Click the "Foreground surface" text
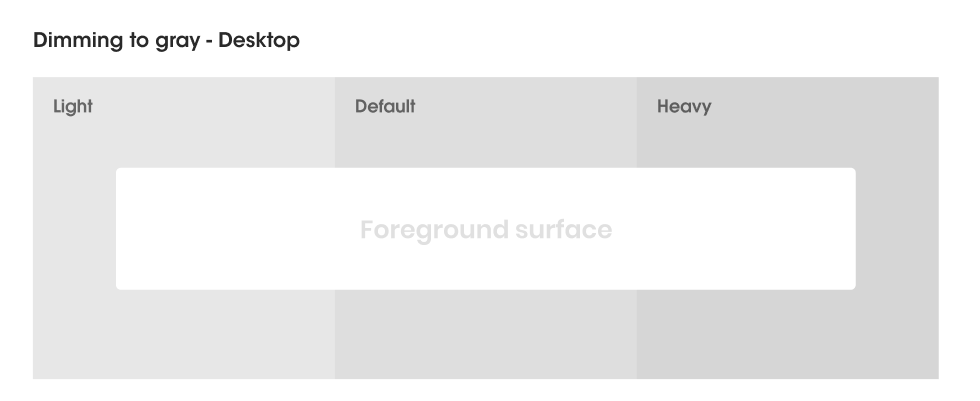Screen dimensions: 980x401 pyautogui.click(x=485, y=230)
